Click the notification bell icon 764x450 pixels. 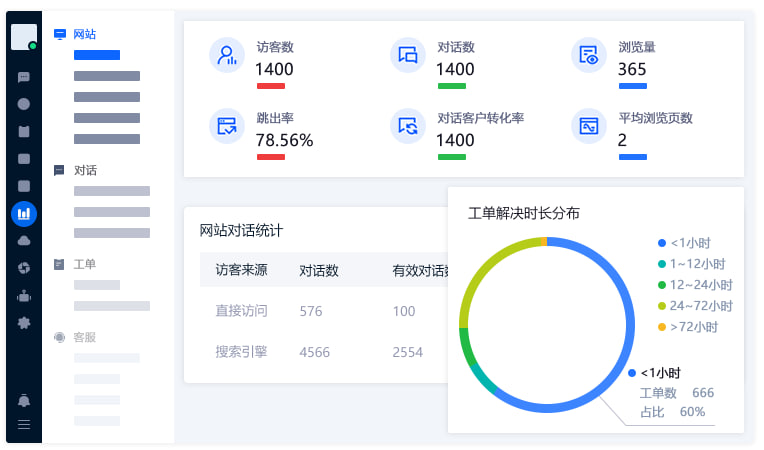click(x=24, y=400)
